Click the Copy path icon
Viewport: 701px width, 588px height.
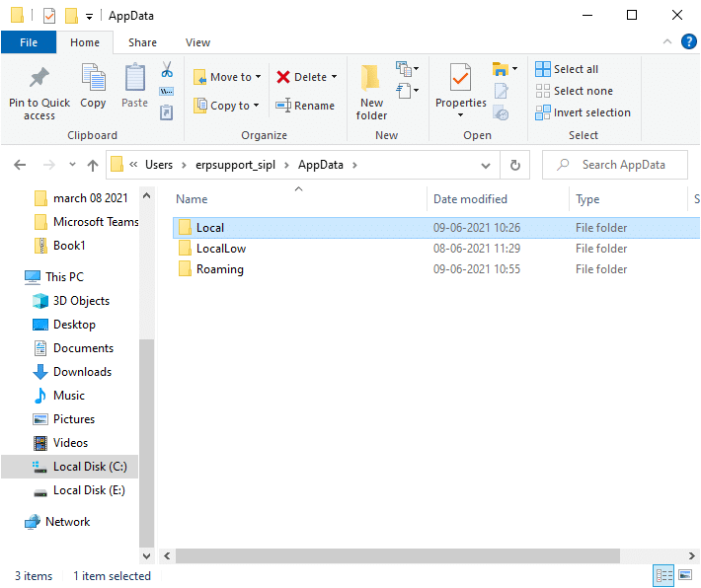click(167, 91)
